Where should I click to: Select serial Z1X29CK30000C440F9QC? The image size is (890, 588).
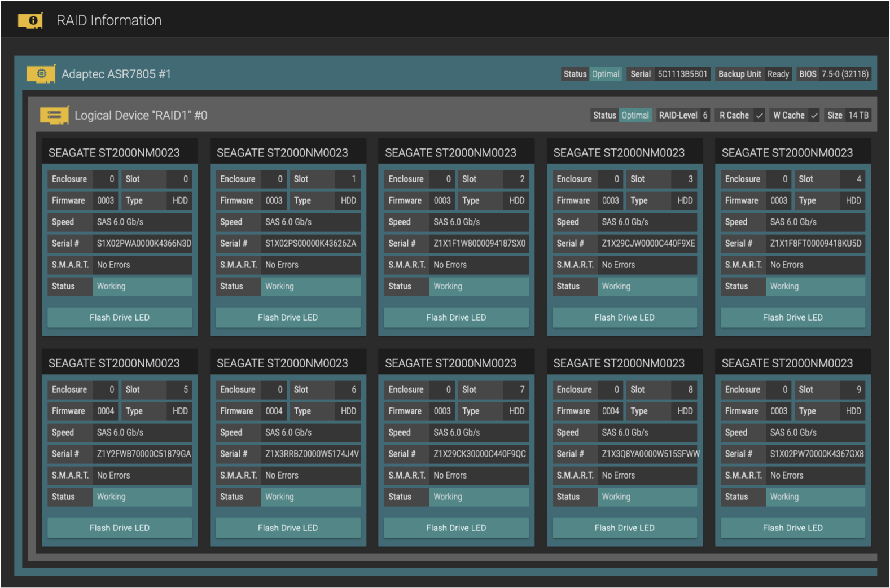(x=480, y=454)
